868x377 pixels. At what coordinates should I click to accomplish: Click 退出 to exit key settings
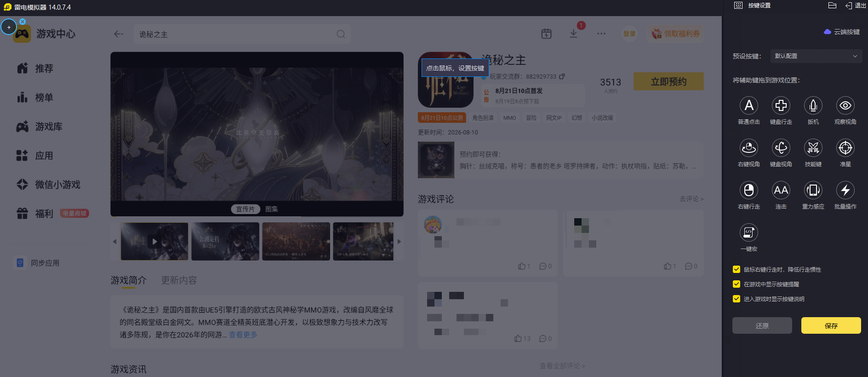click(x=856, y=6)
